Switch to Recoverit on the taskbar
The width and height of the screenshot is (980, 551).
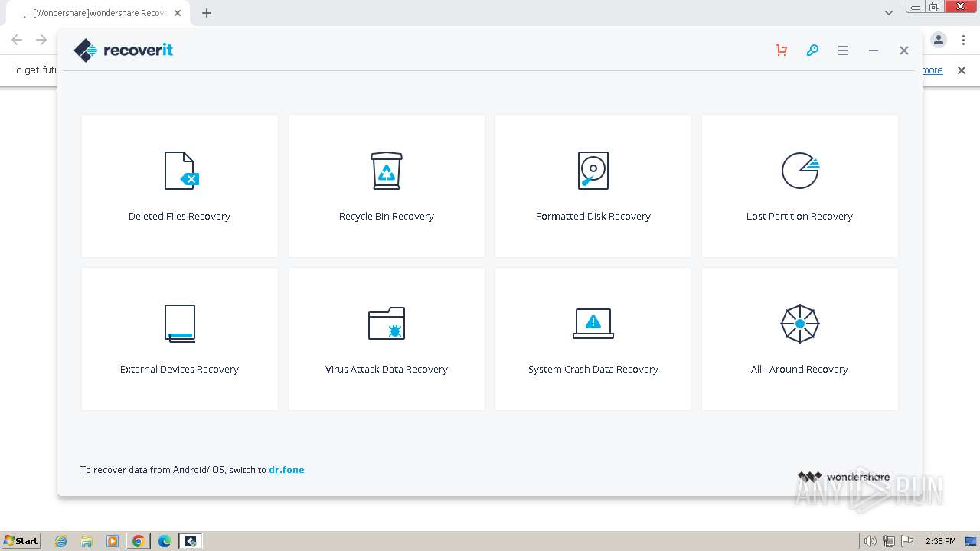click(x=191, y=541)
